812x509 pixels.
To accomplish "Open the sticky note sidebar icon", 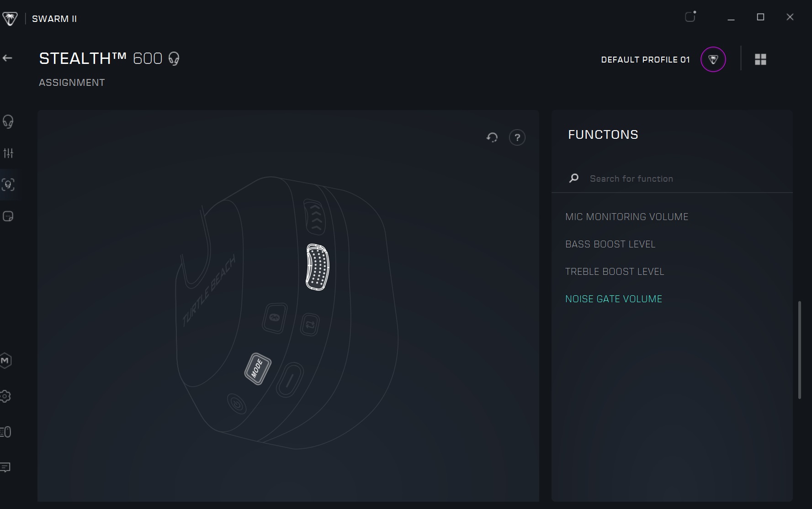I will coord(8,216).
